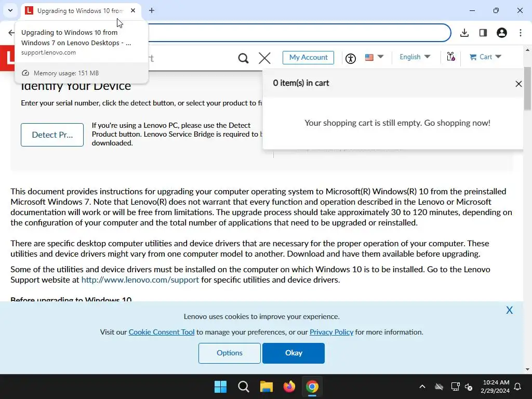Show hidden tray icons chevron

pos(422,387)
